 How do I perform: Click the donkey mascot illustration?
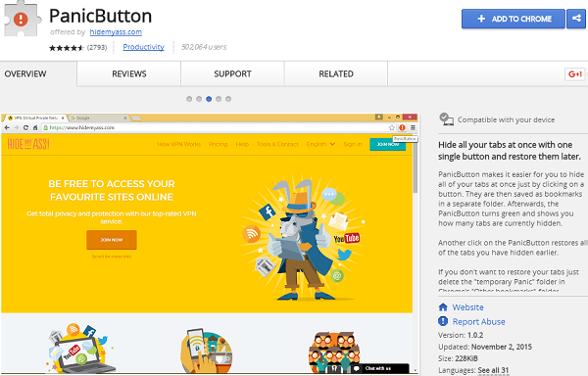(x=303, y=240)
